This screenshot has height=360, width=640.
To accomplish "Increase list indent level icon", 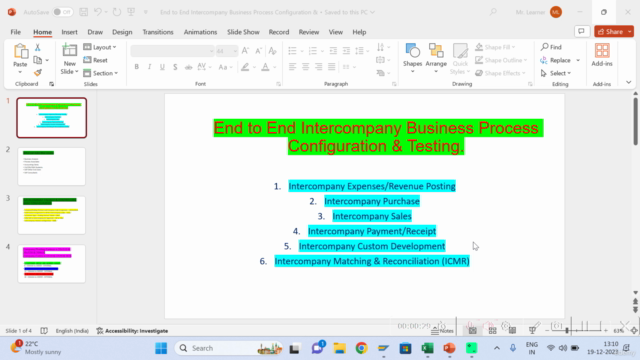I will click(346, 51).
